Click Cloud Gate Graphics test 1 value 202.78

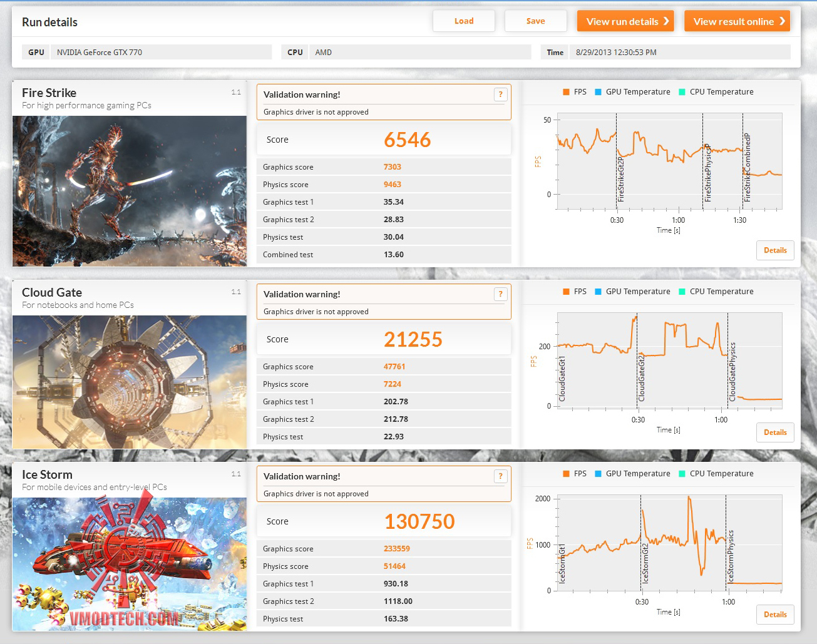point(396,402)
